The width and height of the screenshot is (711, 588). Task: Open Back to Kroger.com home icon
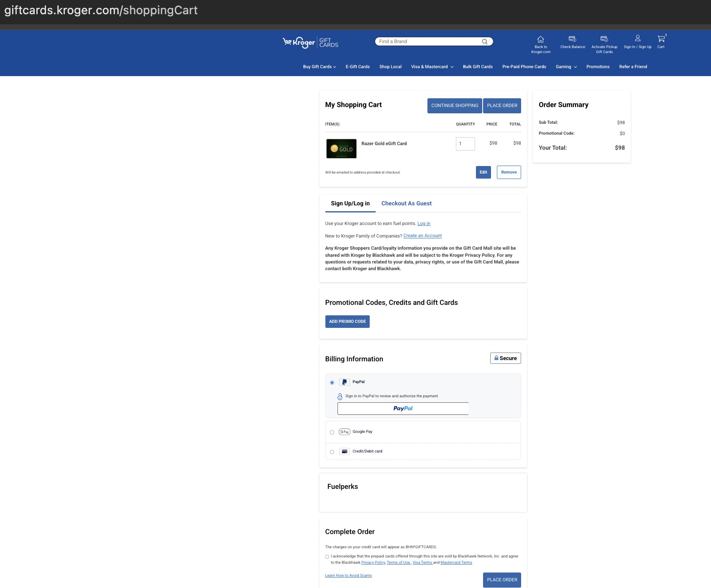(x=540, y=39)
